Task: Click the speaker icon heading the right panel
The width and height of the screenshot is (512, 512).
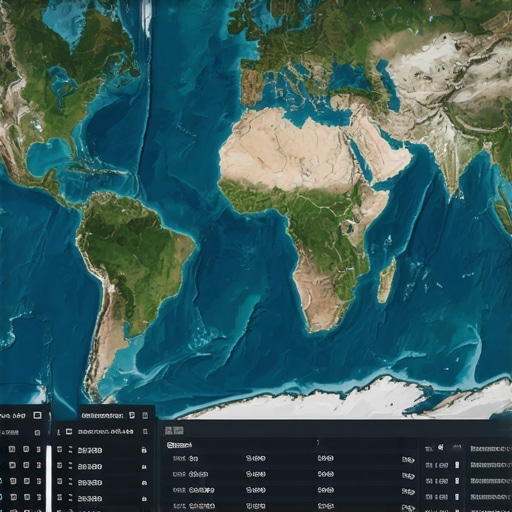Action: click(441, 448)
